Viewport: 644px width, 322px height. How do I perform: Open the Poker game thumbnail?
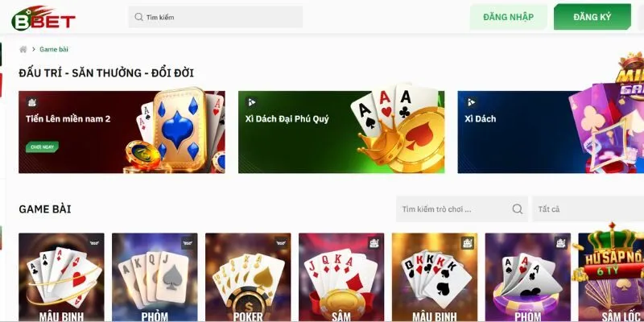pos(248,277)
